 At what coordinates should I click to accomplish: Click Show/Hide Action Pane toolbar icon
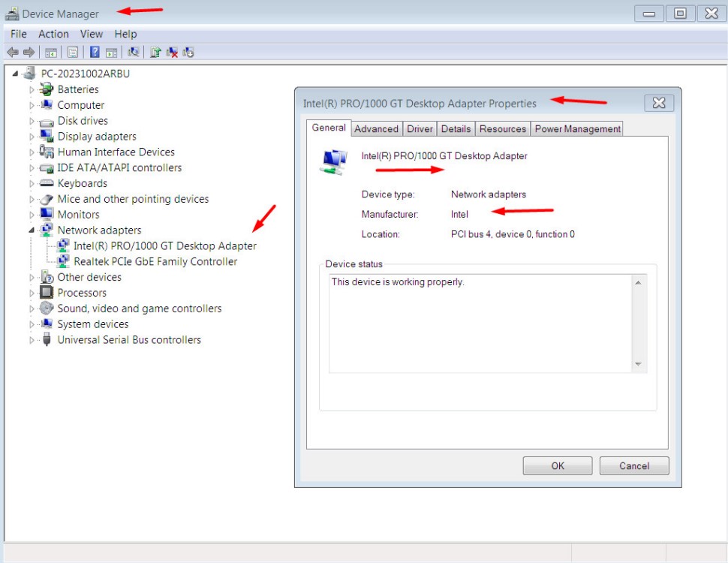point(111,53)
